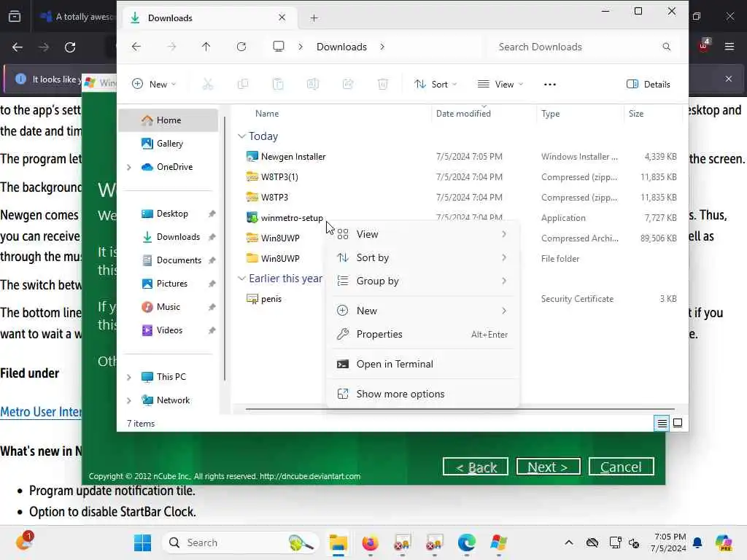Click the Paste clipboard icon
Screen dimensions: 747x560
pyautogui.click(x=278, y=85)
